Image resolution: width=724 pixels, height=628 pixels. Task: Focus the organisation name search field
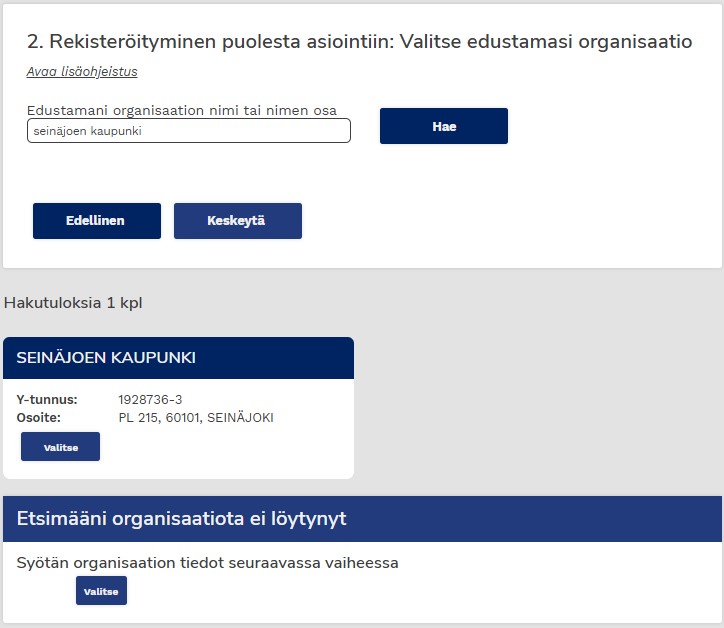click(188, 131)
